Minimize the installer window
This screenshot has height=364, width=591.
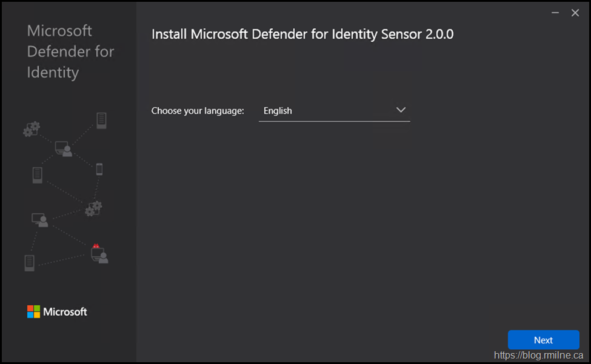click(555, 13)
